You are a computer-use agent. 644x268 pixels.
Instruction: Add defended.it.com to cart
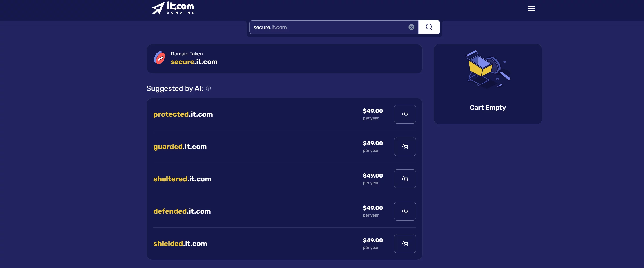point(405,211)
